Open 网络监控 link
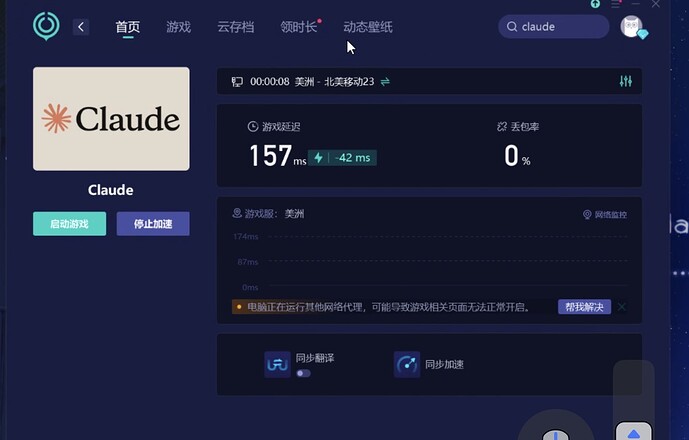This screenshot has width=689, height=440. [x=605, y=215]
